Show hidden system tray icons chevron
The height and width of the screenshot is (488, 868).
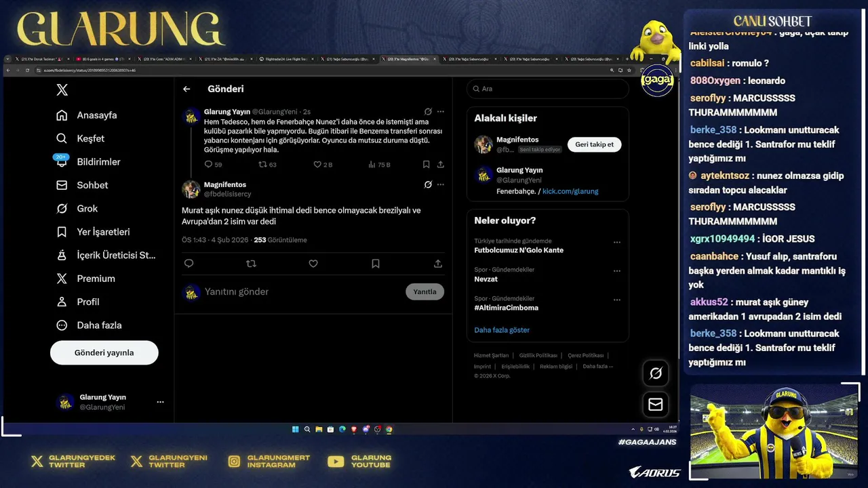coord(633,429)
